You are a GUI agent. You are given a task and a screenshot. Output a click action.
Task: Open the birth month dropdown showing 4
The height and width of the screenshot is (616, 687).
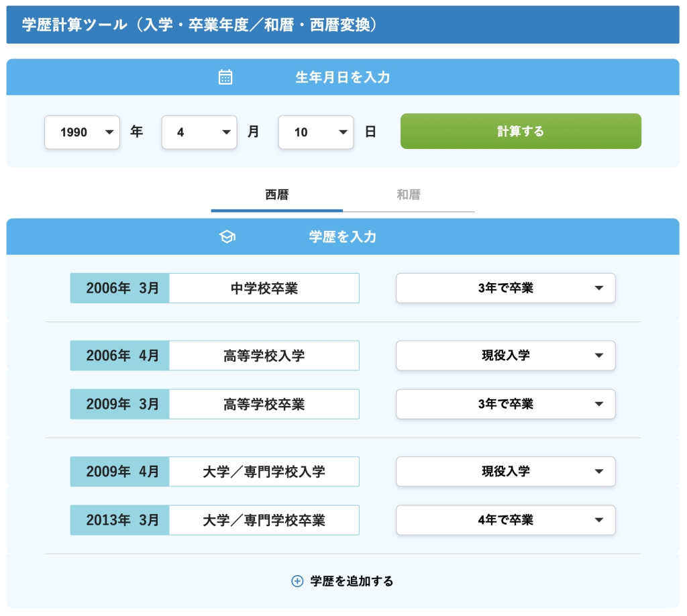pos(199,132)
